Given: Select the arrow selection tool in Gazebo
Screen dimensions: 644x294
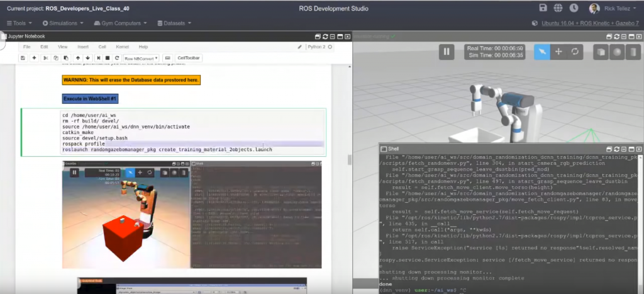Looking at the screenshot, I should [542, 52].
